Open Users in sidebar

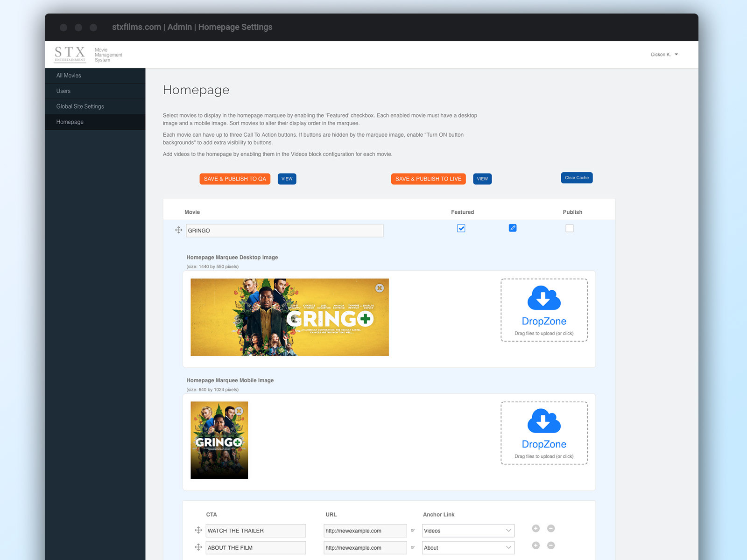click(x=95, y=91)
